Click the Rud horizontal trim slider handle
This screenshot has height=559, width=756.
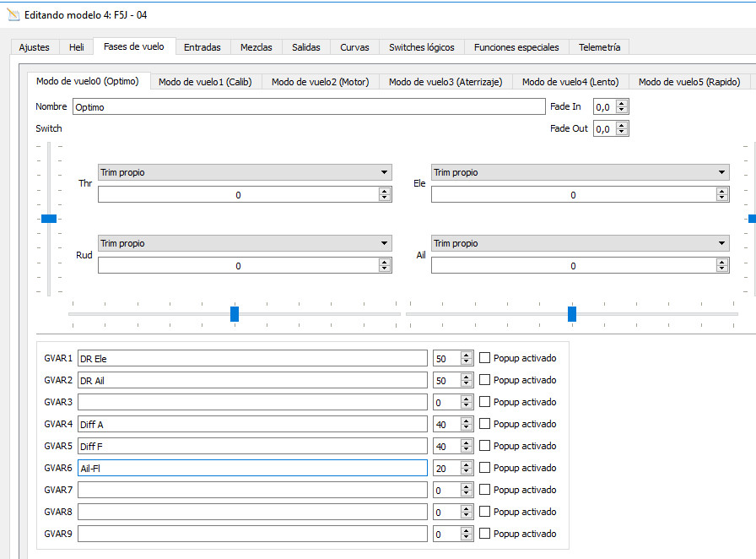(x=235, y=314)
